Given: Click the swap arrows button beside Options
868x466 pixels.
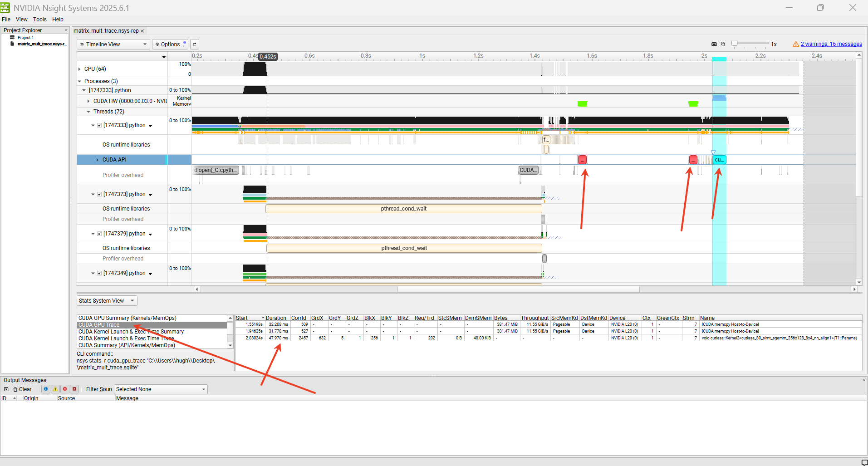Looking at the screenshot, I should point(195,44).
